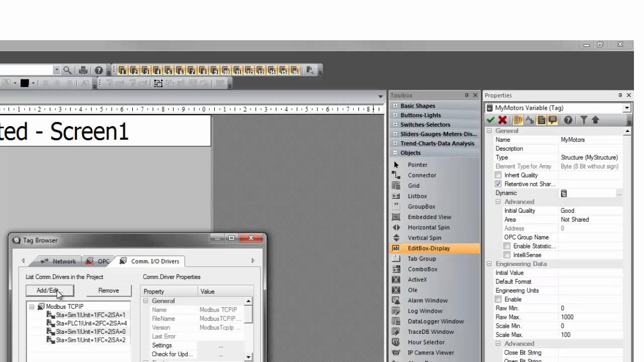The image size is (644, 362).
Task: Collapse General section in Properties panel
Action: pos(489,131)
